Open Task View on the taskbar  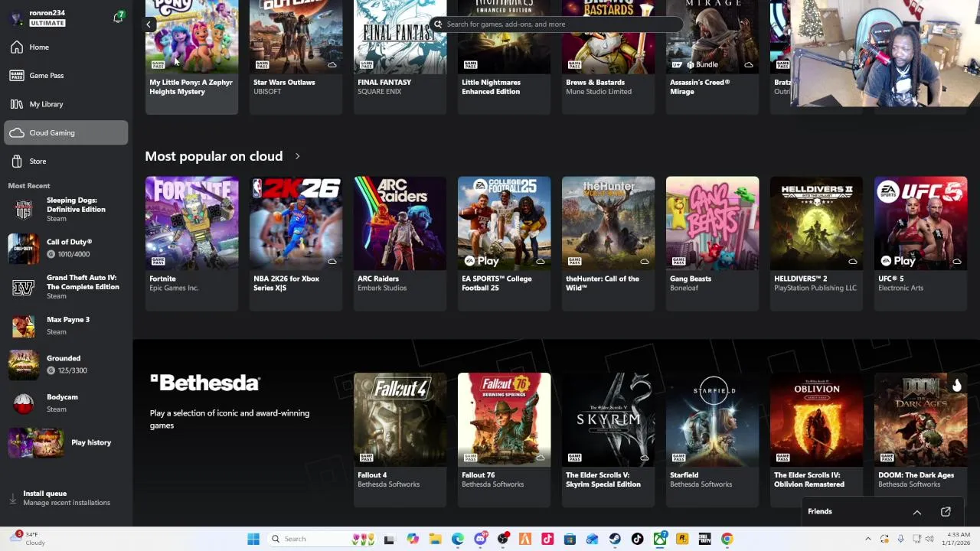[x=389, y=540]
